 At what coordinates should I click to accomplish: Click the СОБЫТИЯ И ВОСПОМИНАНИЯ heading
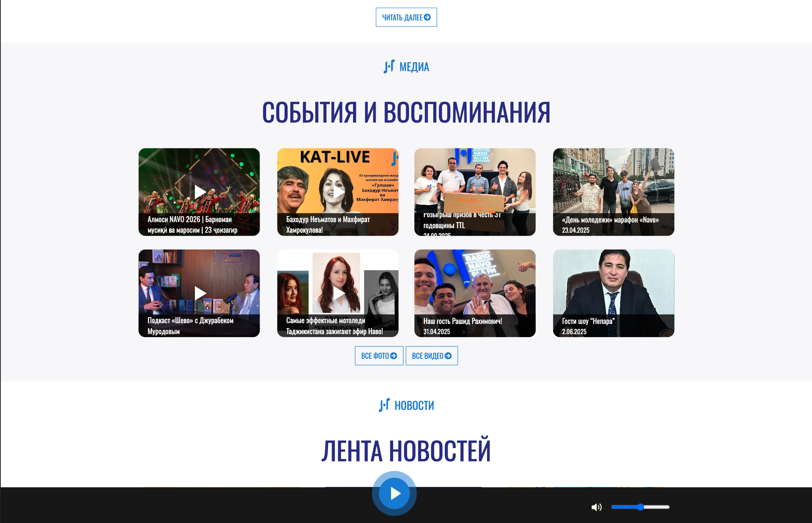[406, 112]
